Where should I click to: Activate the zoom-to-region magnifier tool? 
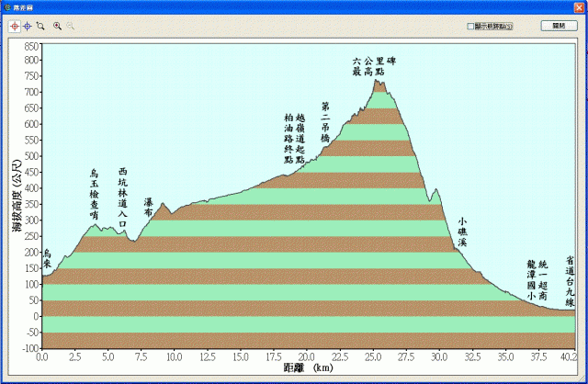(40, 26)
